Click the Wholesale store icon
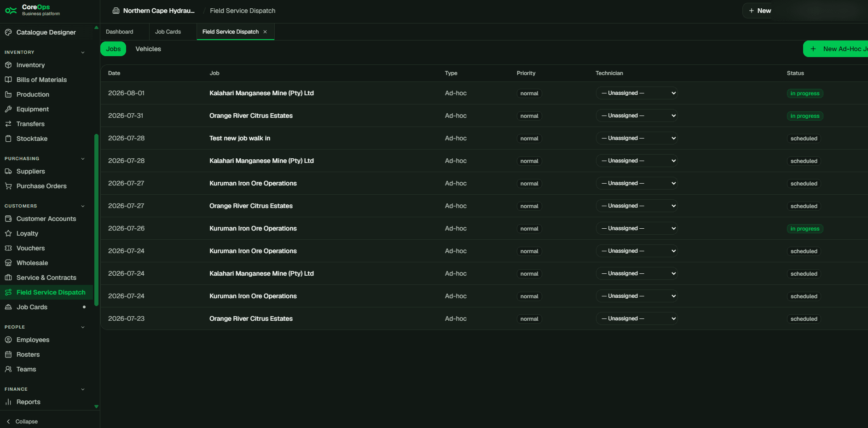This screenshot has width=868, height=428. (x=8, y=263)
